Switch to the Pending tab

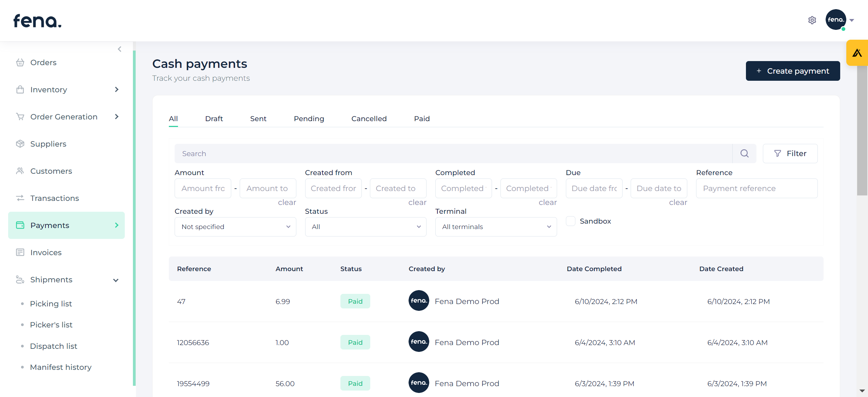309,119
